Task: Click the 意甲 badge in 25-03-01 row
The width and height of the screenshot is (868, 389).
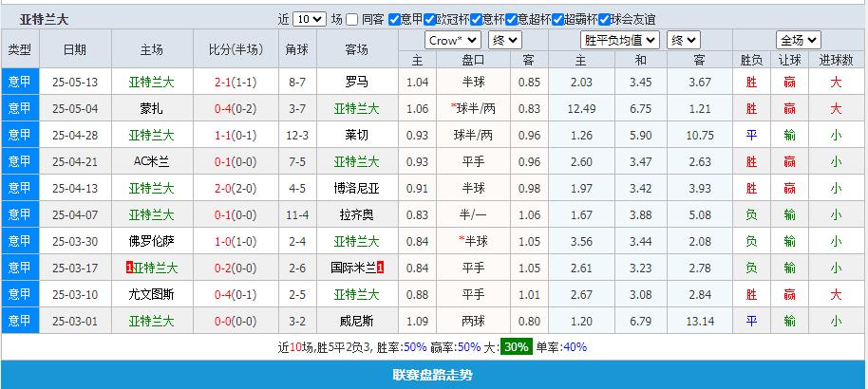Action: click(20, 321)
